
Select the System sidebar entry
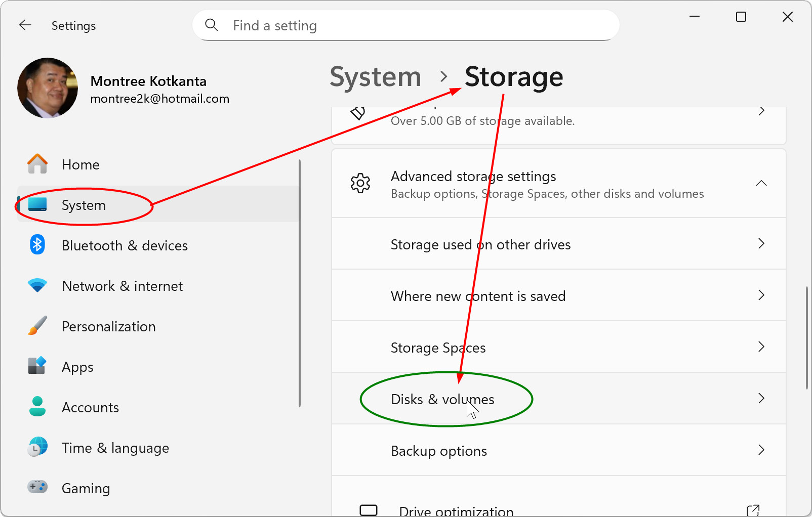point(84,204)
